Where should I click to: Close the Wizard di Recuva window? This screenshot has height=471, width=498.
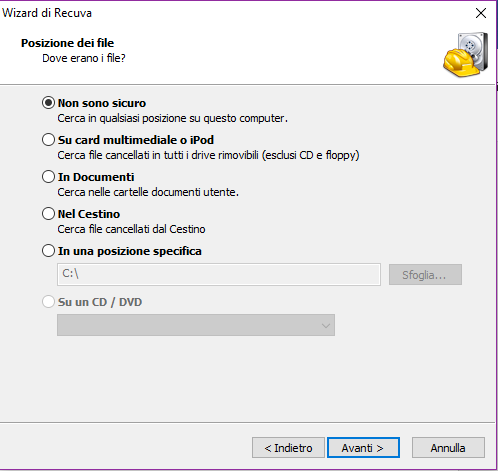click(x=481, y=13)
